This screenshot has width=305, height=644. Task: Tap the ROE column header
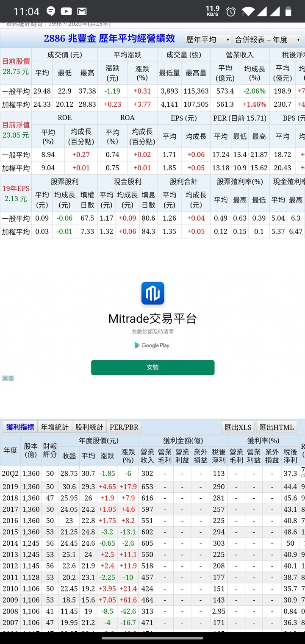(65, 118)
